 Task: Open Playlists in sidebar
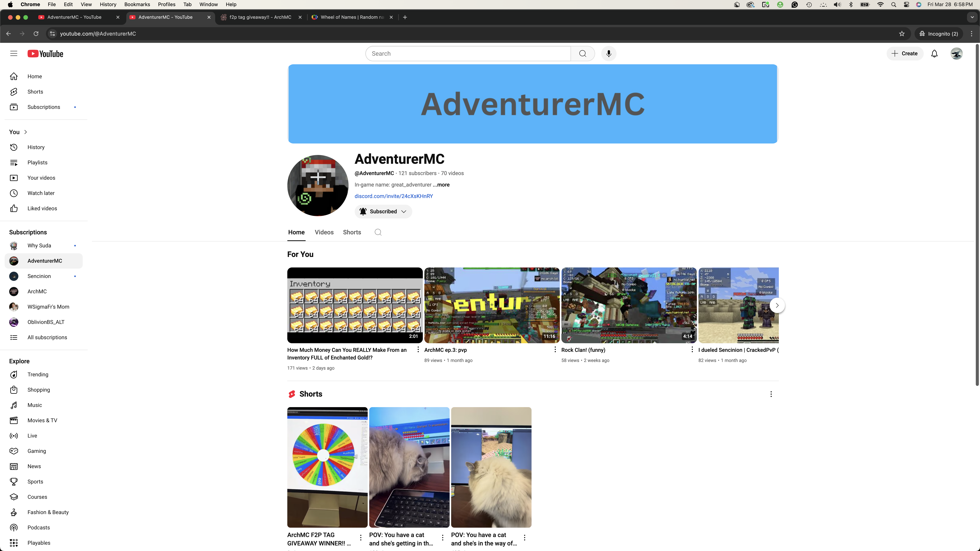44,162
